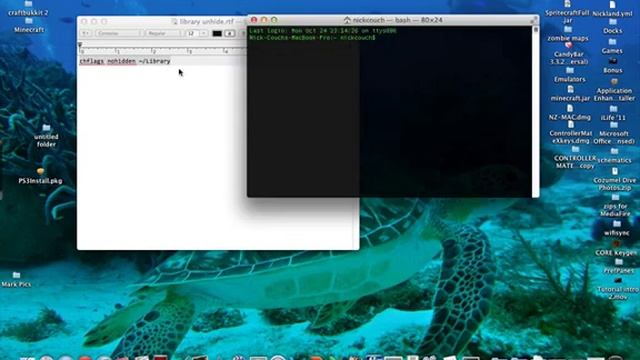
Task: Open the PrefPanes folder
Action: [619, 266]
